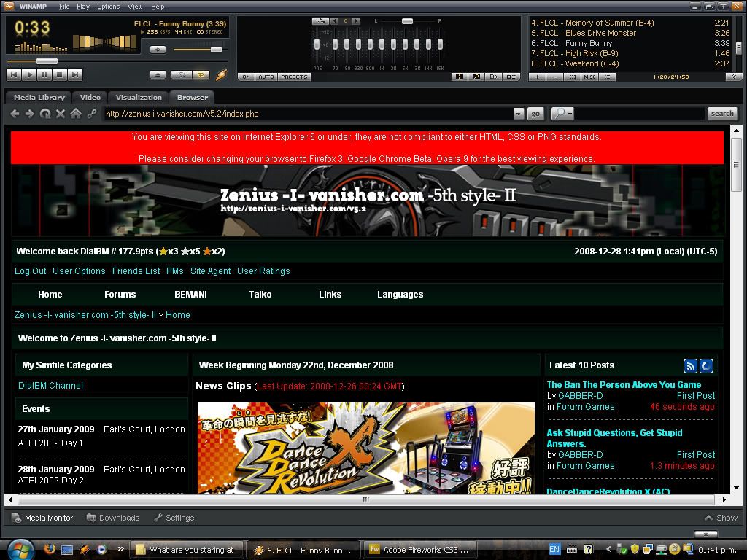The image size is (747, 560).
Task: Remove files with playlist minus button
Action: pos(555,77)
